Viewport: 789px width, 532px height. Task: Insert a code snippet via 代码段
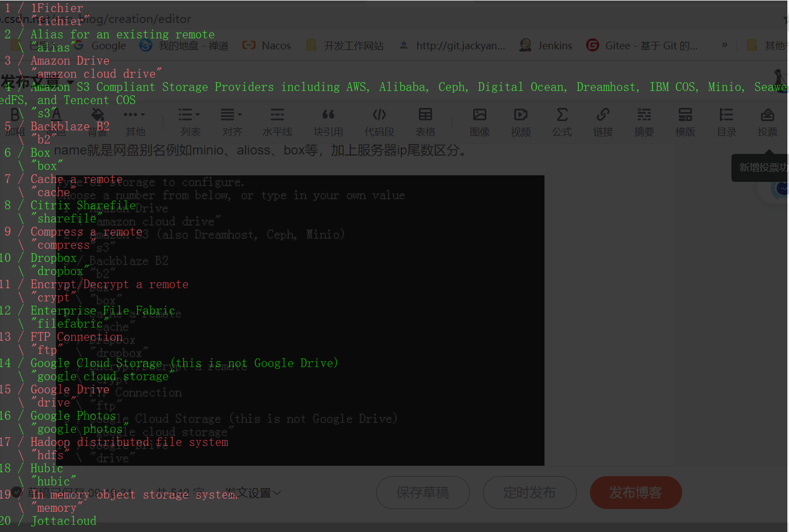tap(379, 122)
